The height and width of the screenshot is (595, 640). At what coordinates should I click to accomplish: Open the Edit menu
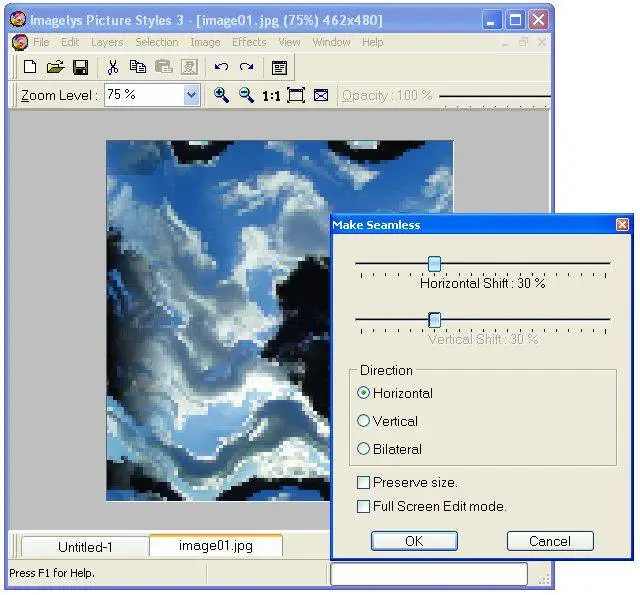tap(70, 42)
